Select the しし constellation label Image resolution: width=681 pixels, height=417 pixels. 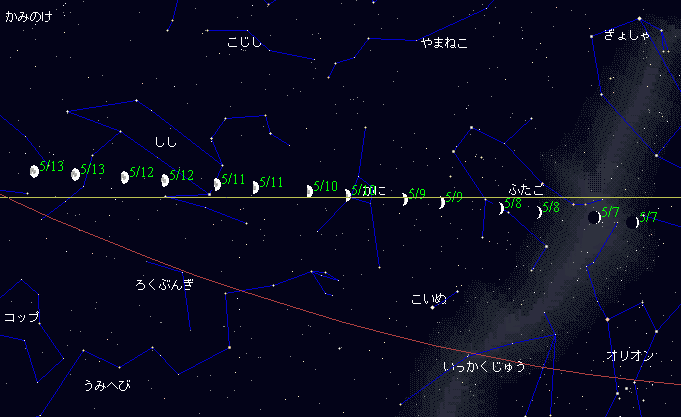(165, 141)
